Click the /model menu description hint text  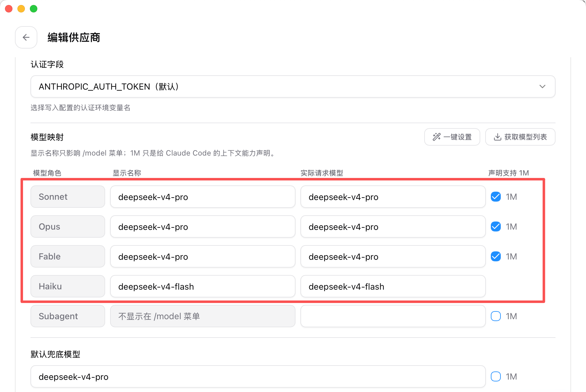point(154,153)
